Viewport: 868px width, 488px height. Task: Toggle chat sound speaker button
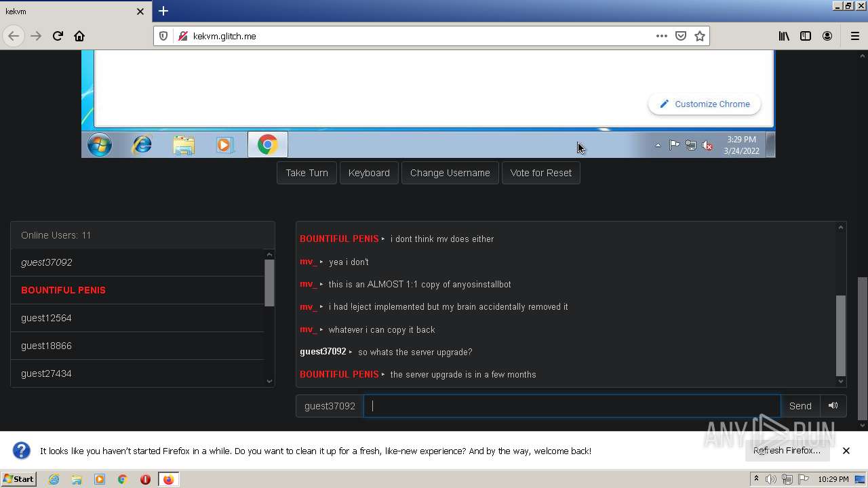833,406
